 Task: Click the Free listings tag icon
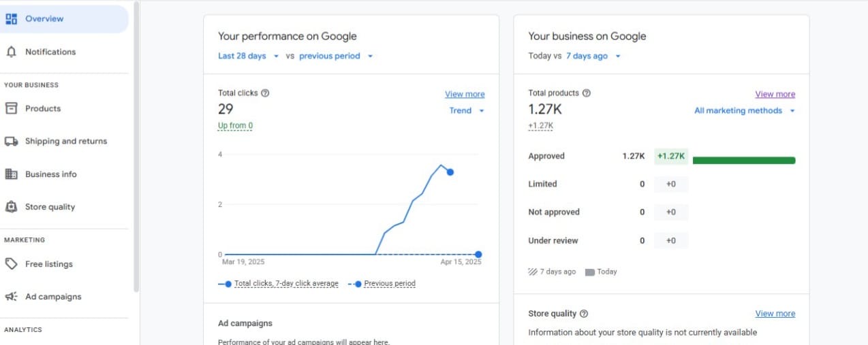(x=11, y=264)
